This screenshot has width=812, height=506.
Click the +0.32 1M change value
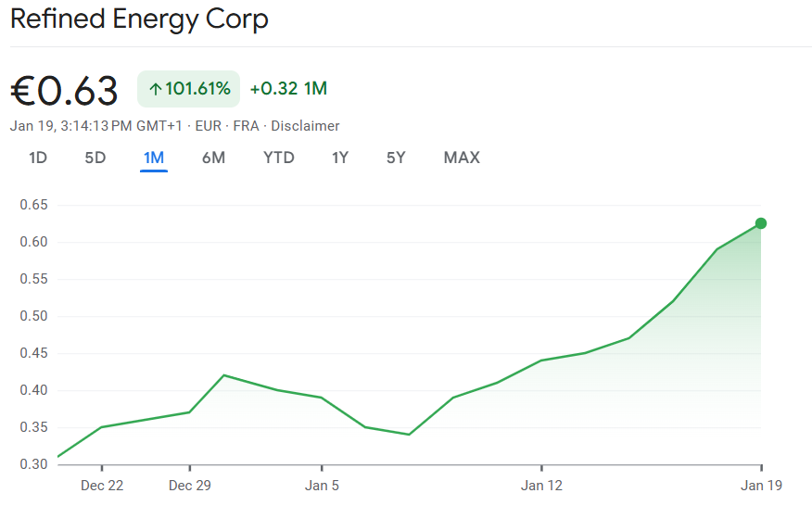(x=288, y=89)
